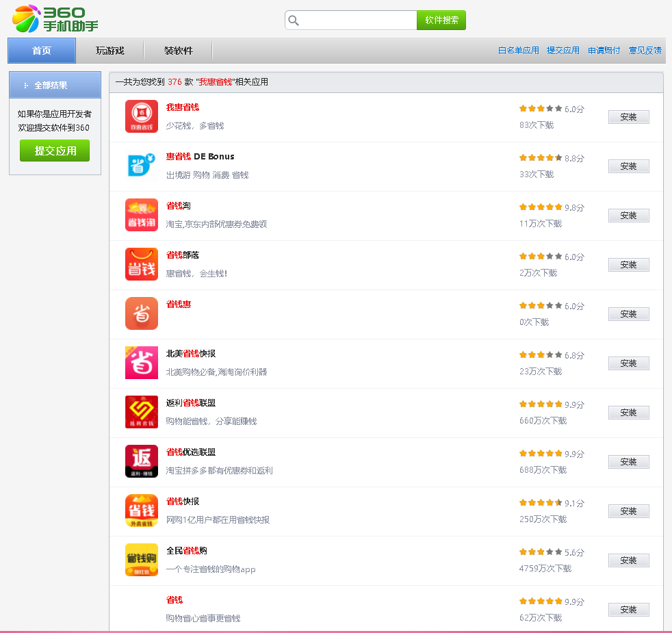Open the 惠省钱 DE Bonus app icon
The width and height of the screenshot is (672, 633).
pos(142,166)
